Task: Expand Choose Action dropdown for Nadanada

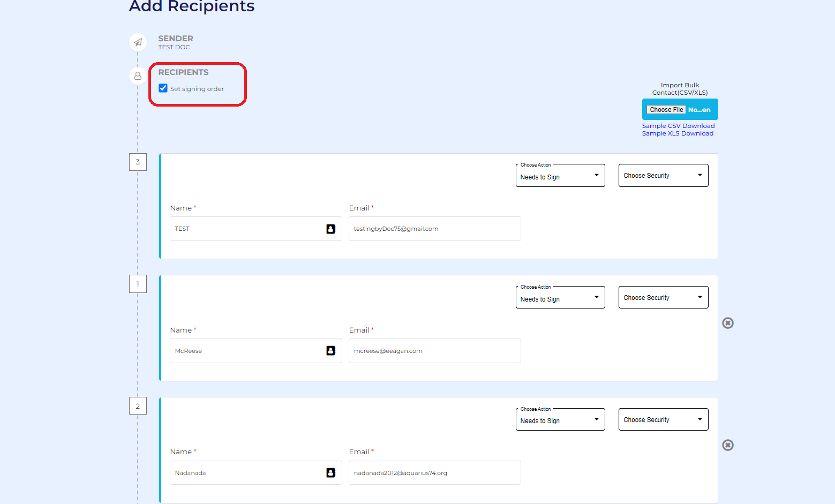Action: [560, 420]
